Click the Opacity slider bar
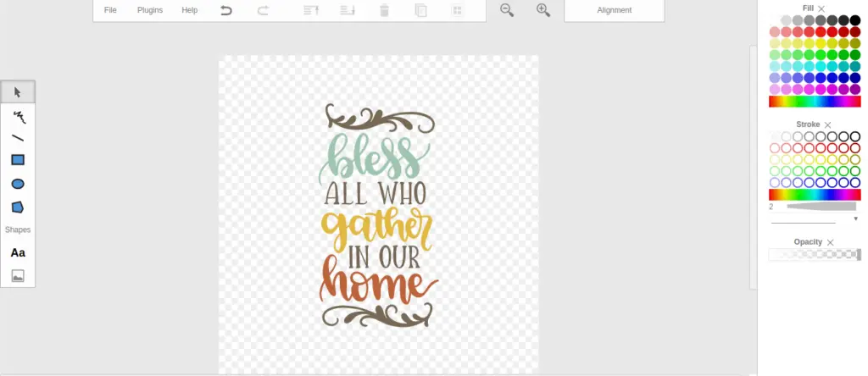Image resolution: width=868 pixels, height=376 pixels. pos(814,255)
